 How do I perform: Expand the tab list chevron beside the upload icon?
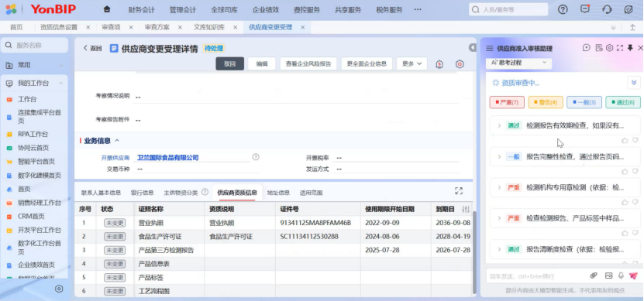pyautogui.click(x=613, y=28)
